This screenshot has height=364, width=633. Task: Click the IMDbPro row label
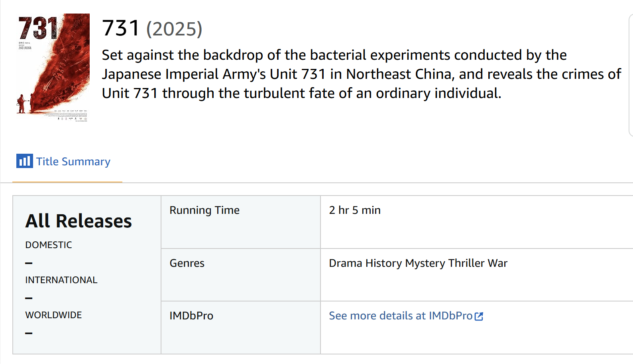[191, 316]
